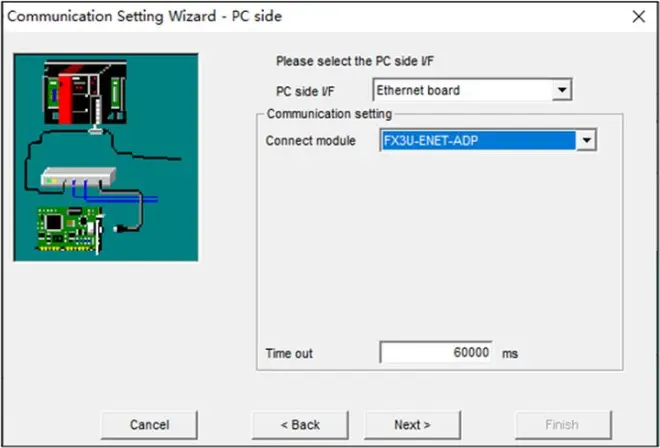This screenshot has height=448, width=660.
Task: Click the greyed-out Finish button
Action: click(562, 424)
